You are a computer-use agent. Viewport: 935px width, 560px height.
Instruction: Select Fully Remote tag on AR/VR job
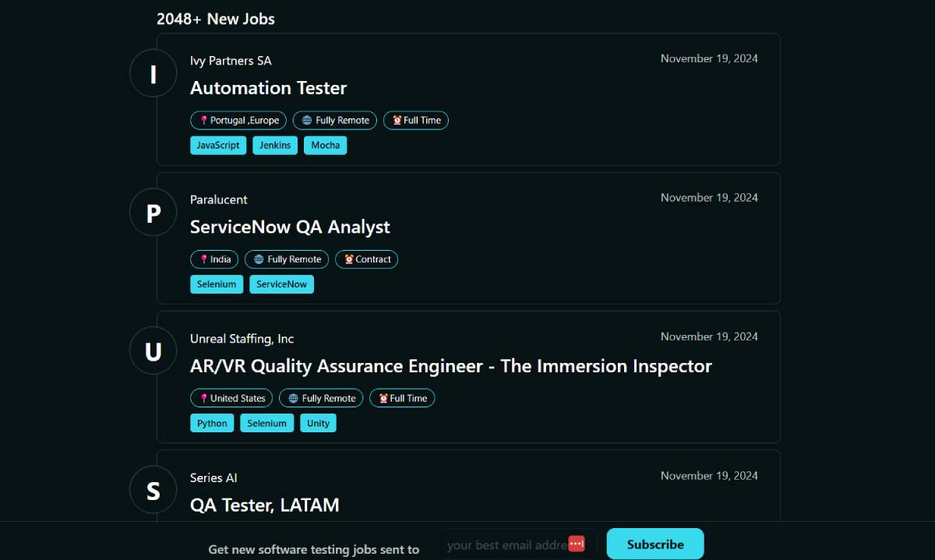(321, 398)
